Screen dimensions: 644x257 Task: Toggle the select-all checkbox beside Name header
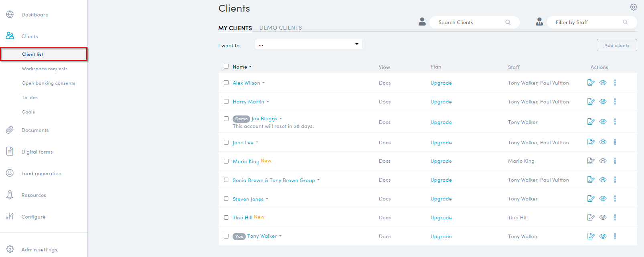click(x=226, y=66)
